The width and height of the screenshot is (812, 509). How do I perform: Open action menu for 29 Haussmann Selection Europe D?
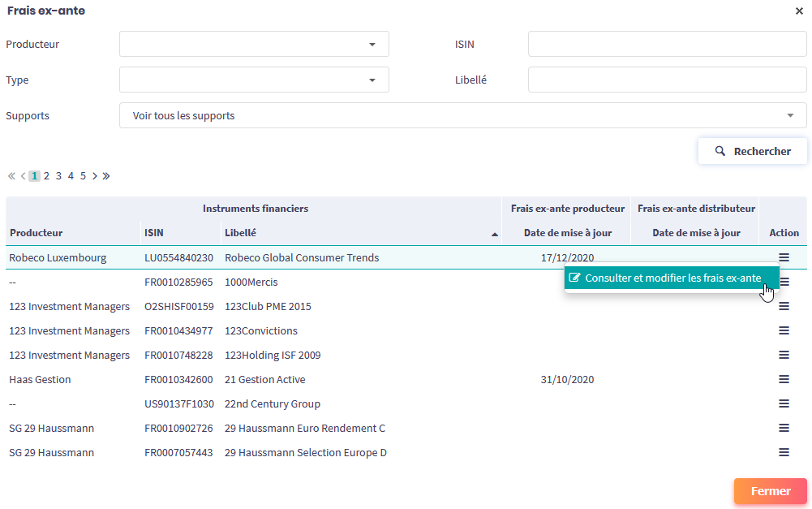tap(784, 453)
